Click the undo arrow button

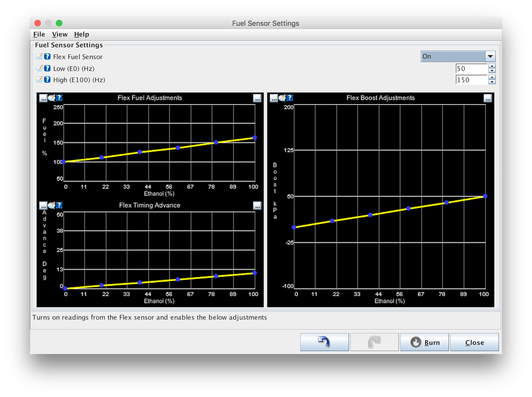(x=325, y=342)
